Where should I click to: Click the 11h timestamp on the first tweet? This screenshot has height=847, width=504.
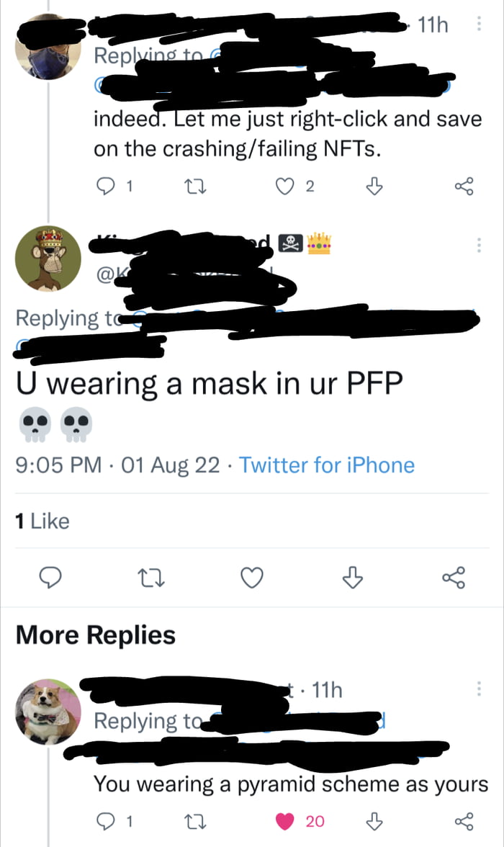[x=435, y=25]
